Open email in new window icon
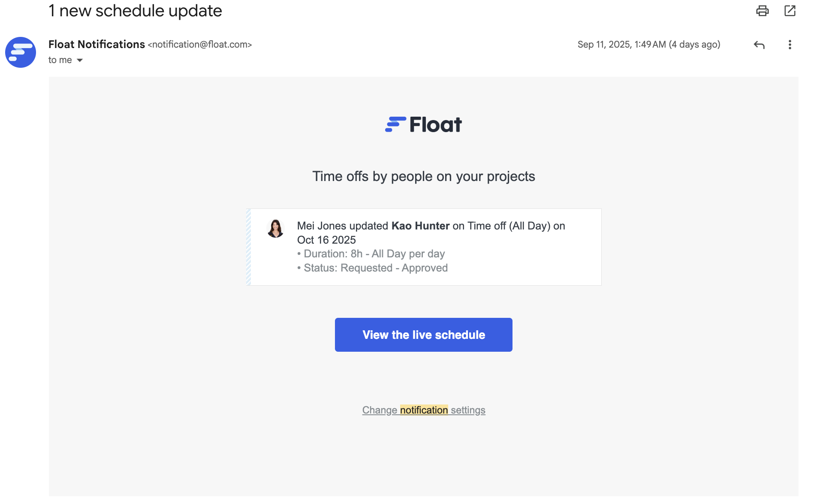The image size is (814, 504). click(x=790, y=11)
